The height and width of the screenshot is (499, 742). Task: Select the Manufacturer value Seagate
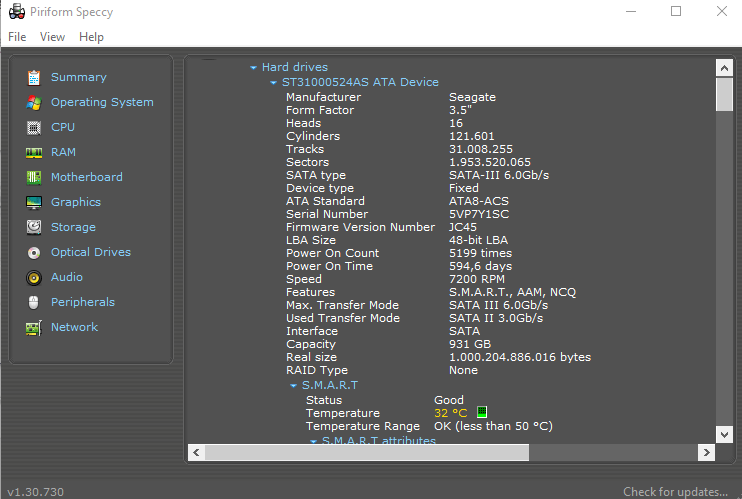472,97
